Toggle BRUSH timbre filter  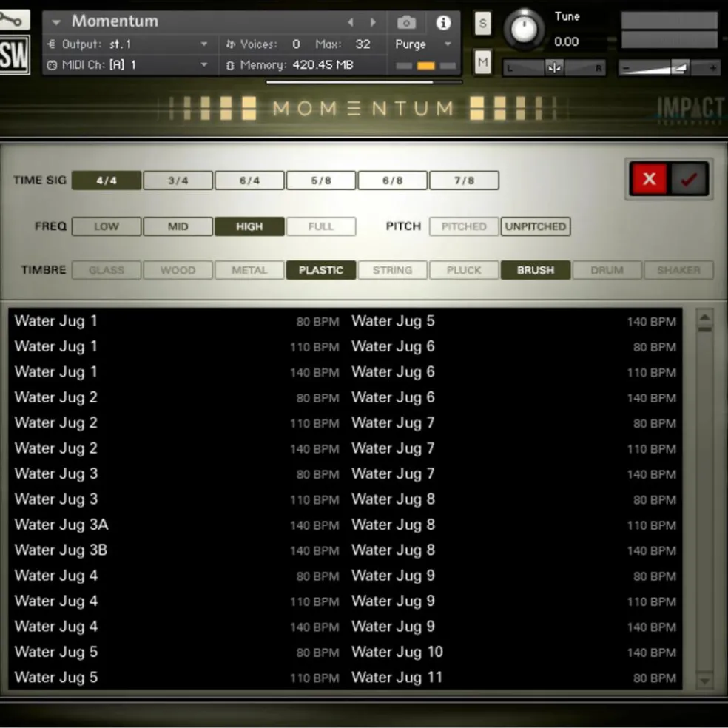pos(536,270)
